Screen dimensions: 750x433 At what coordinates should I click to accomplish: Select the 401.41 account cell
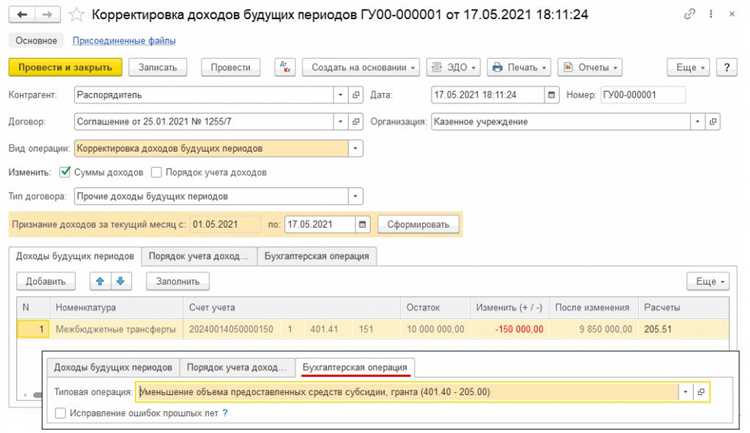324,329
